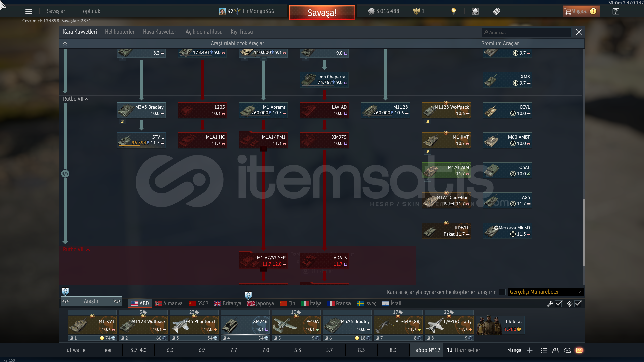Image resolution: width=644 pixels, height=362 pixels.
Task: Open the Battle Pass BP icon
Action: pos(497,11)
